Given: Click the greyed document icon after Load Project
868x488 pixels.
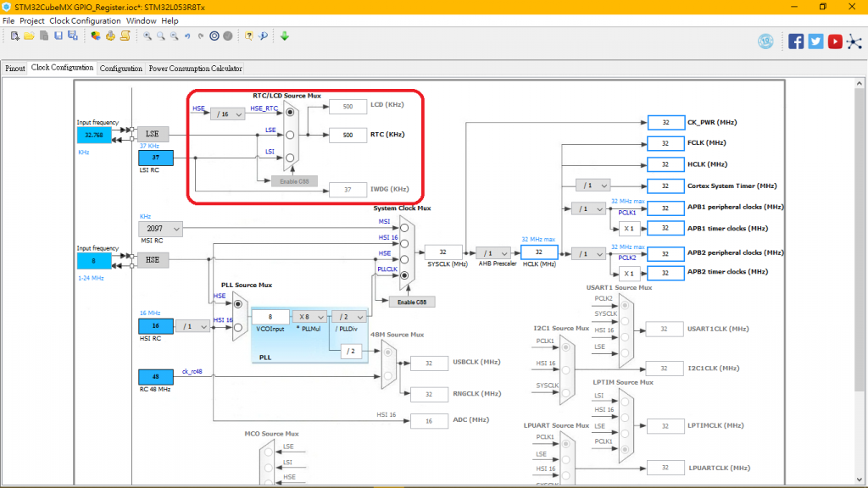Looking at the screenshot, I should pos(44,36).
